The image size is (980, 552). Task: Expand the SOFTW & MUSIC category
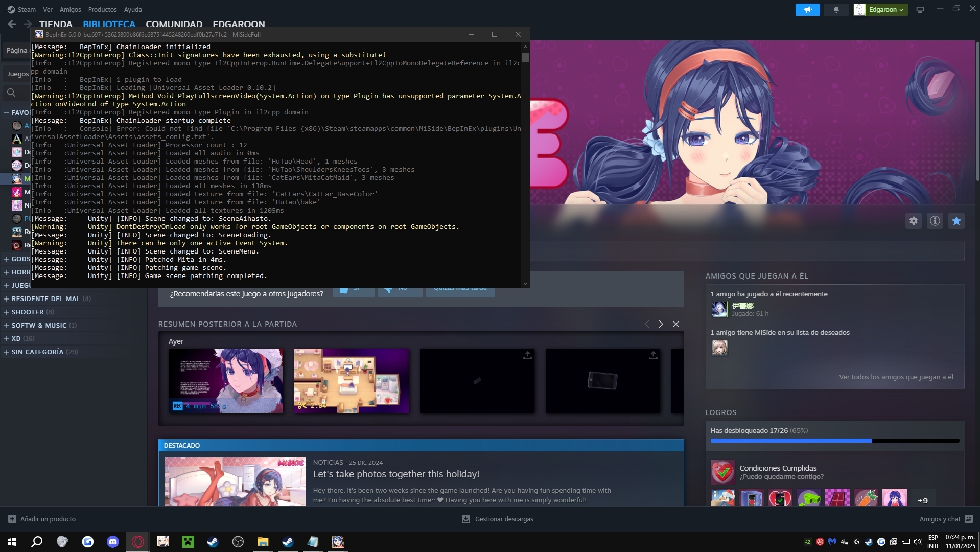coord(7,325)
